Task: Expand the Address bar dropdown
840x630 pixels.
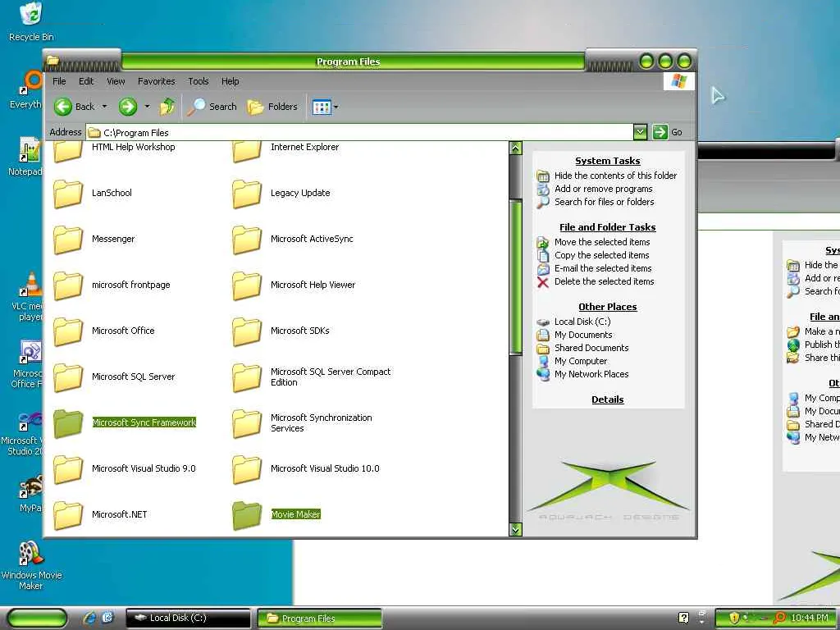Action: 640,132
